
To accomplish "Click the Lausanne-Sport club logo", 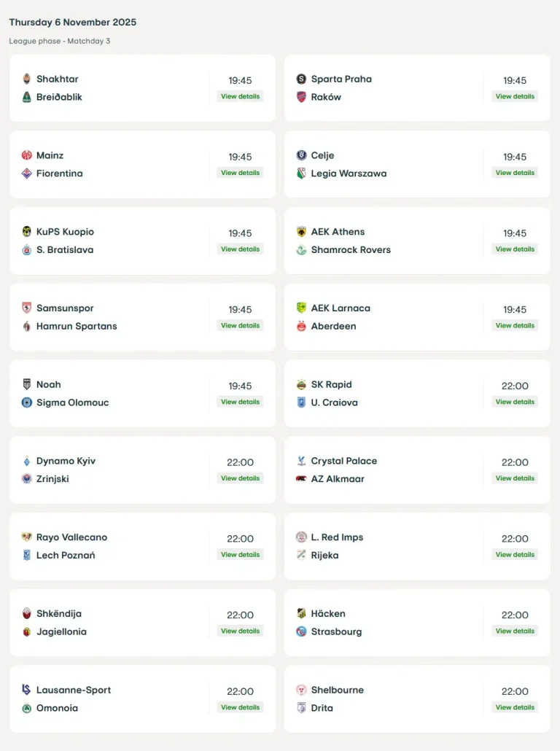I will click(27, 690).
